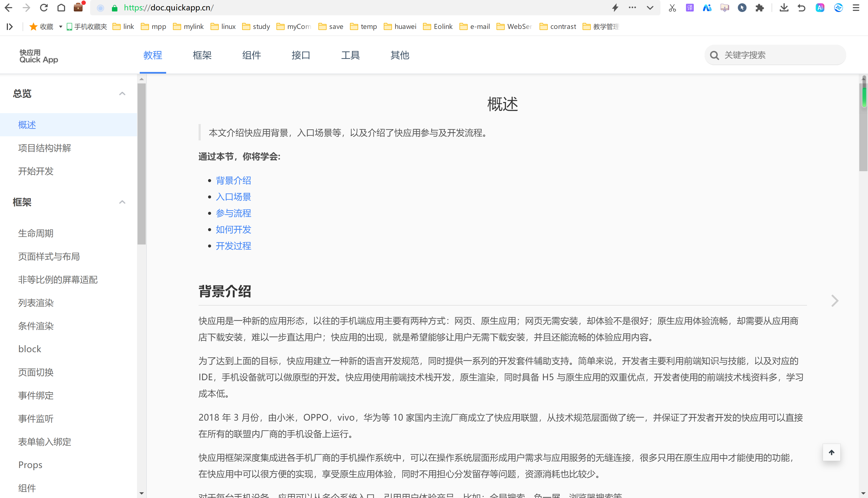Click the browser reload icon
868x498 pixels.
[44, 8]
